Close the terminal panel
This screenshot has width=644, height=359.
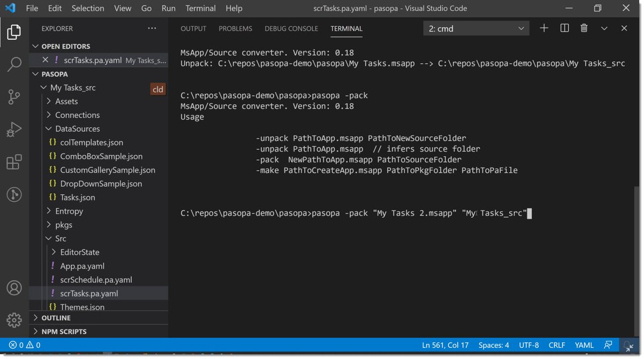624,28
